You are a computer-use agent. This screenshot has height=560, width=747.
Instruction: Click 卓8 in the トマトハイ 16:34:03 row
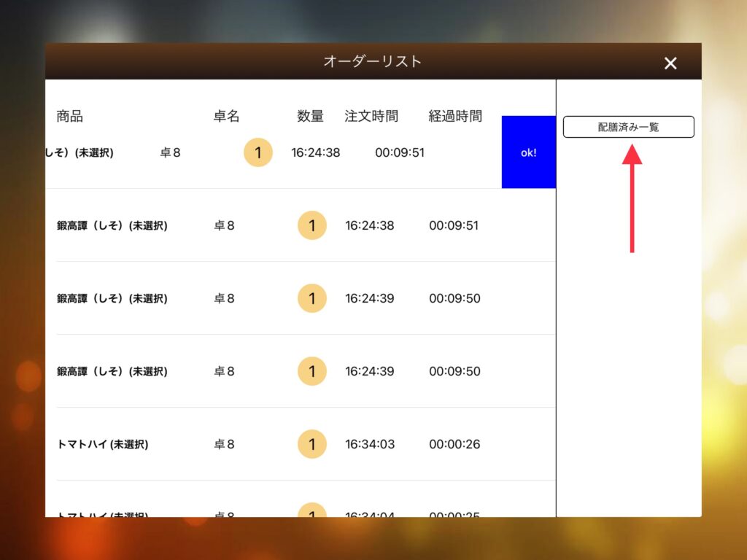point(224,444)
